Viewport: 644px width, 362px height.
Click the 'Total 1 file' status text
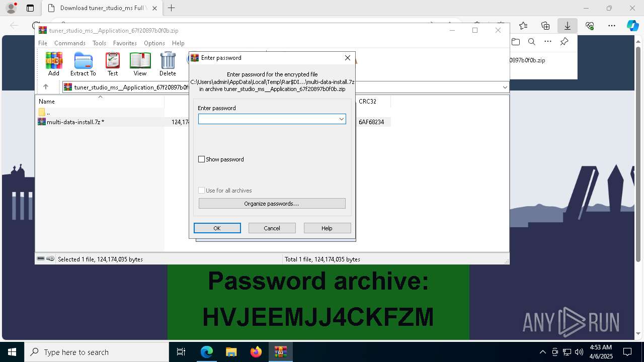322,259
